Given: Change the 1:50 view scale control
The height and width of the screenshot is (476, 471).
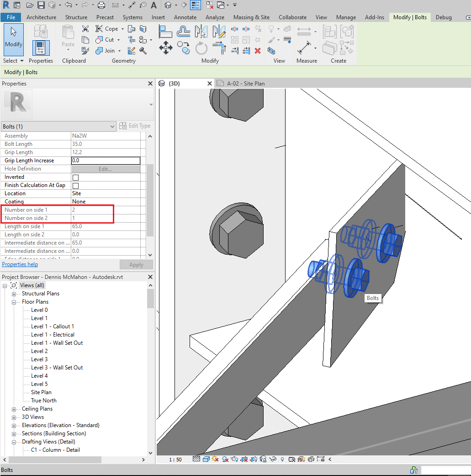Looking at the screenshot, I should (175, 460).
